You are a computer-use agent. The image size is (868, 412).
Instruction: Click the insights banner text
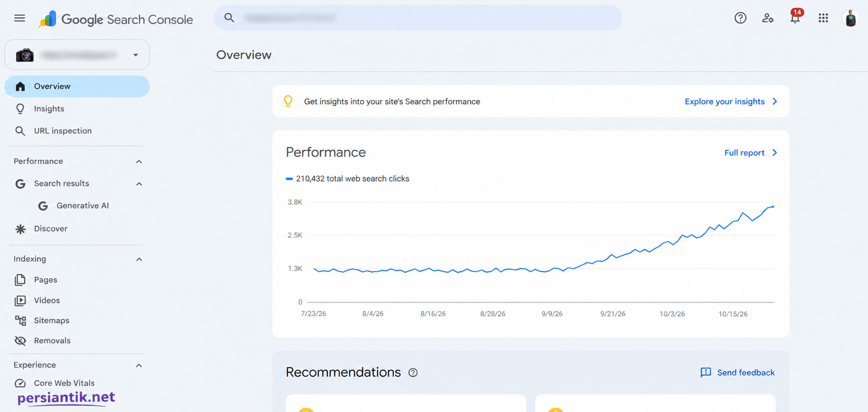(392, 102)
